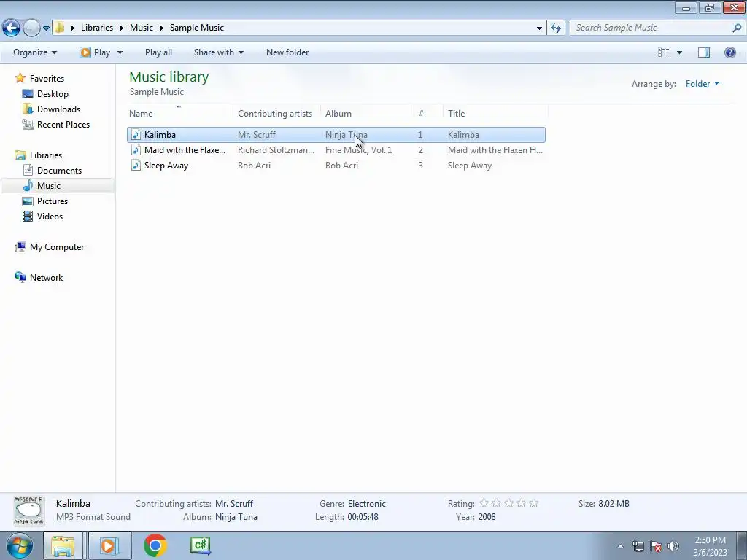Viewport: 747px width, 560px height.
Task: Navigate to Music in the address bar
Action: pos(142,28)
